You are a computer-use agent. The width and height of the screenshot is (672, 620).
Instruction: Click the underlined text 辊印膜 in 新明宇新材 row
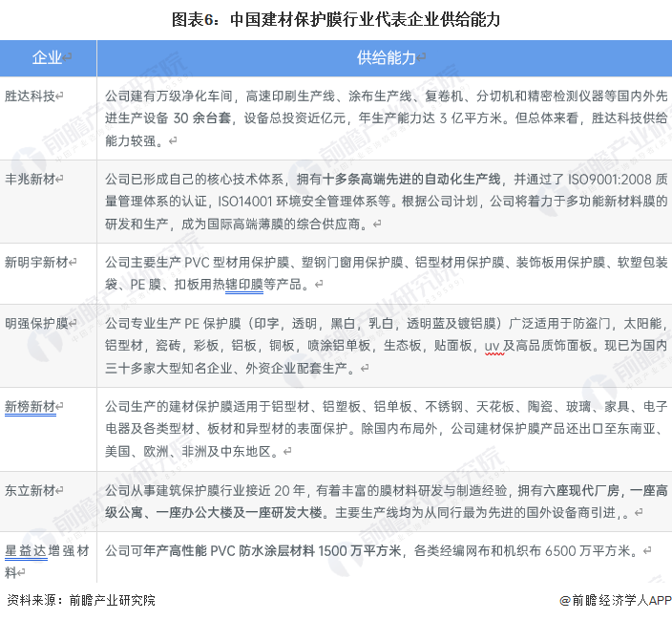pos(244,285)
